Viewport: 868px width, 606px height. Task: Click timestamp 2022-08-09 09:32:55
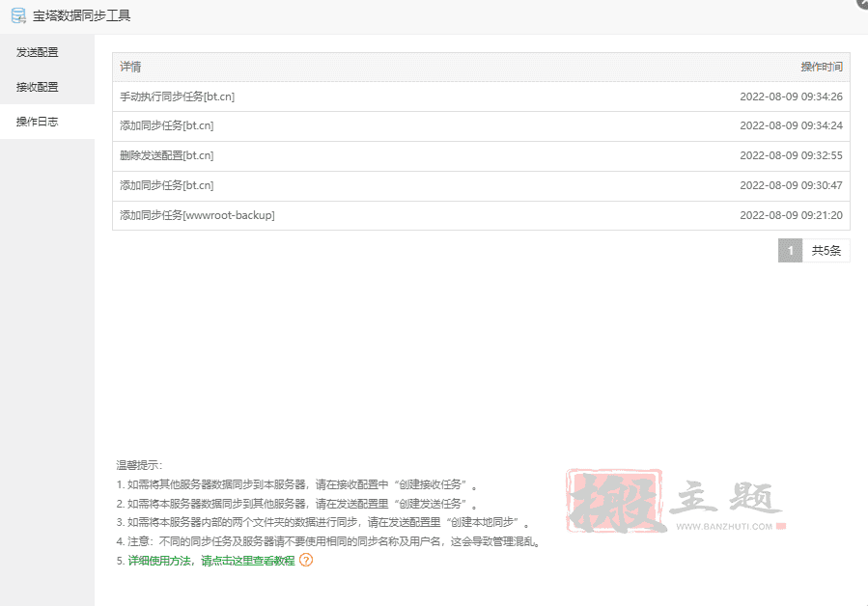pyautogui.click(x=791, y=156)
